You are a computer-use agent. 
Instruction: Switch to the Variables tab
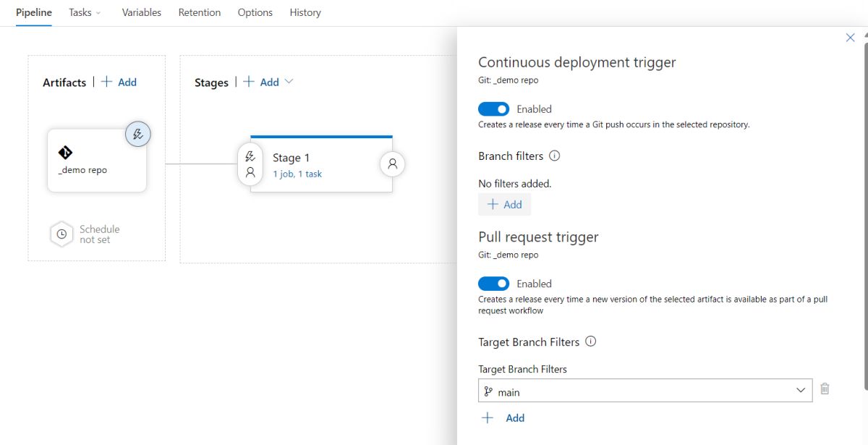click(141, 12)
